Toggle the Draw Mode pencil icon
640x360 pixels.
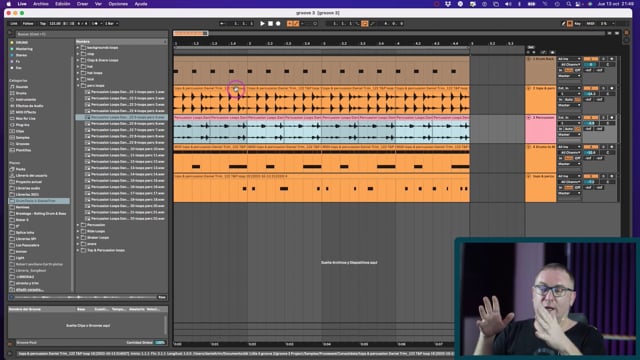563,24
